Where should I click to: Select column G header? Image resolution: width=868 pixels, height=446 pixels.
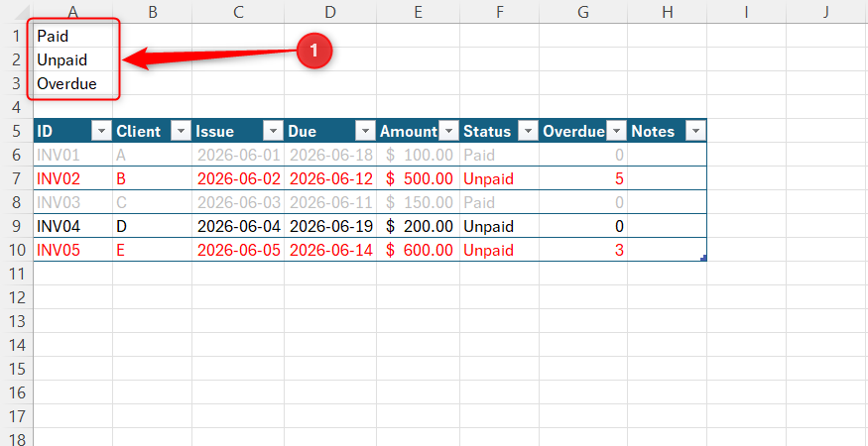(583, 11)
